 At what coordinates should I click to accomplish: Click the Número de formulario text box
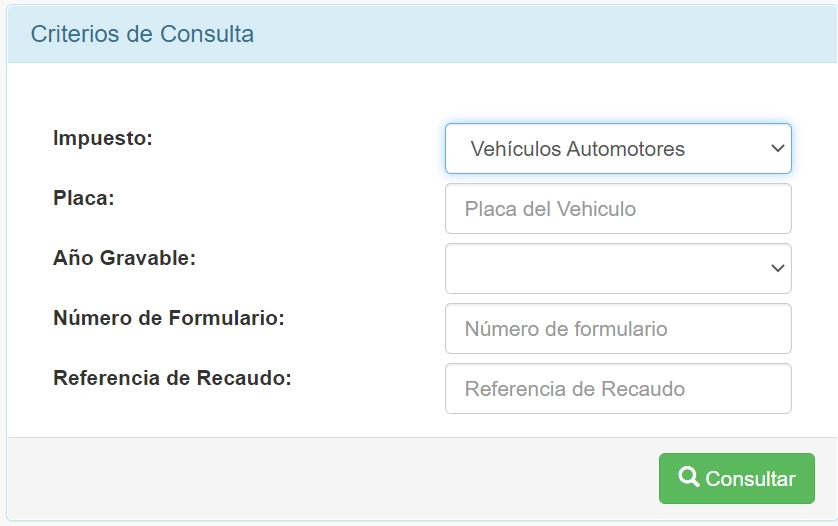pos(617,329)
